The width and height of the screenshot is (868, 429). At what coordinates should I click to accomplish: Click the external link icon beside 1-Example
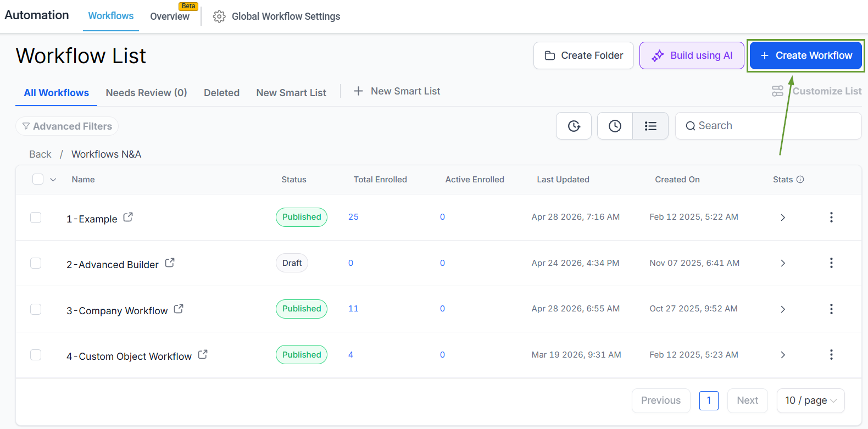click(x=128, y=217)
